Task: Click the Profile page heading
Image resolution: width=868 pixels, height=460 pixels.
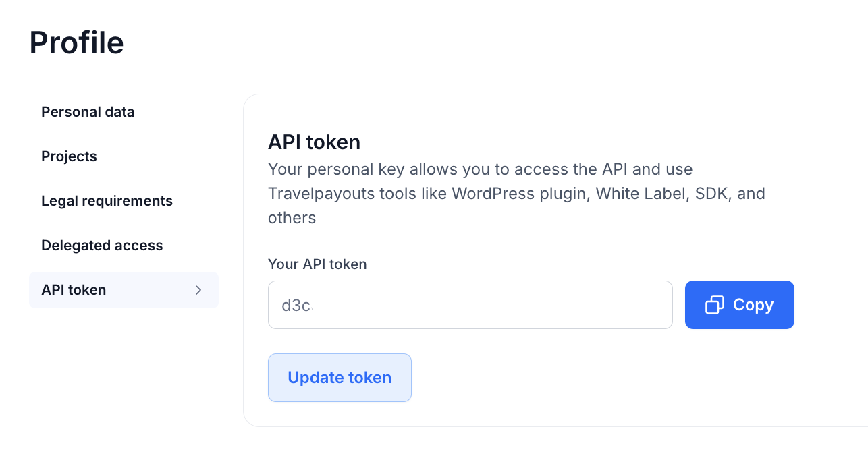Action: [x=76, y=42]
